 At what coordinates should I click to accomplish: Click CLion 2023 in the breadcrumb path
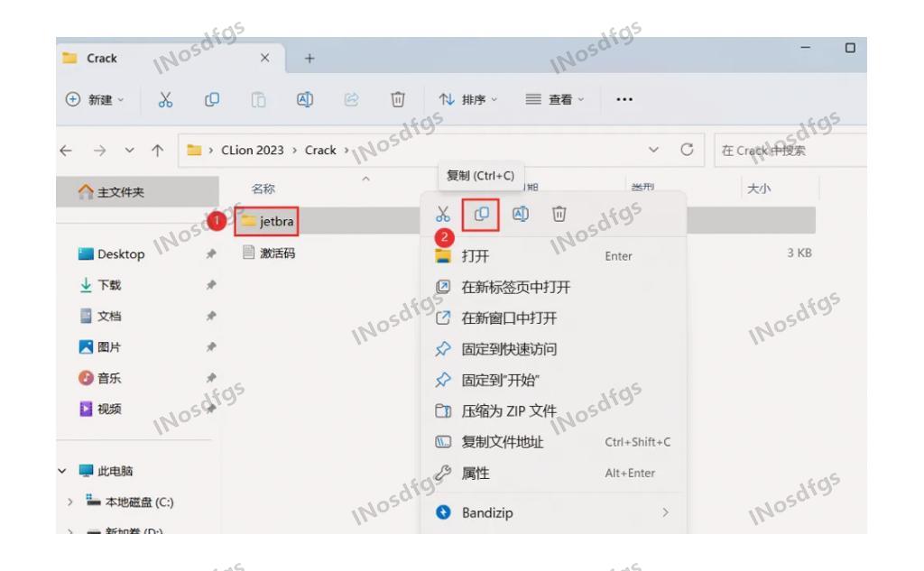pyautogui.click(x=253, y=151)
